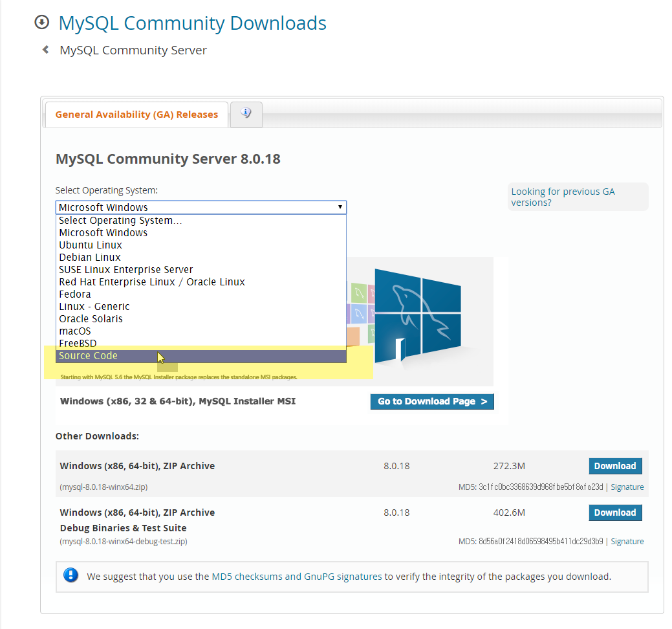Click the (mysql-8.0.18-winx64-debug-test.zip) file name

point(124,542)
